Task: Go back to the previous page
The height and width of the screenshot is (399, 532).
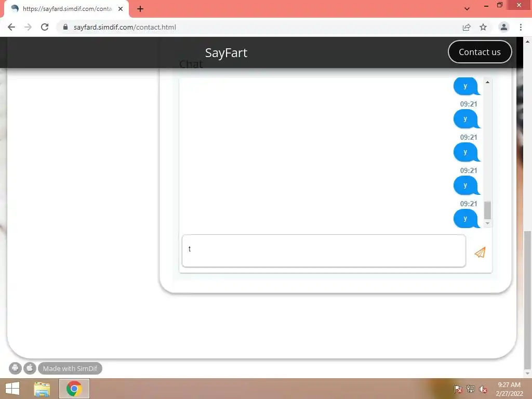Action: click(x=11, y=27)
